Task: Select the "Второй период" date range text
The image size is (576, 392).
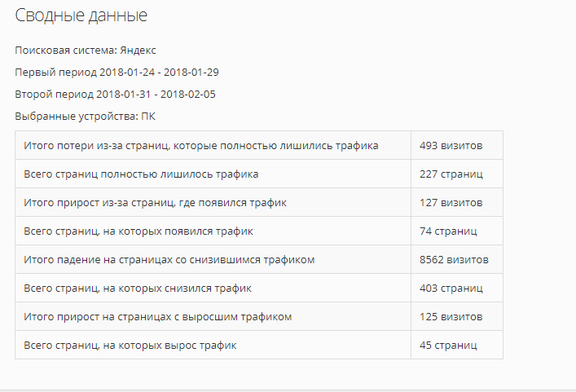Action: (x=115, y=94)
